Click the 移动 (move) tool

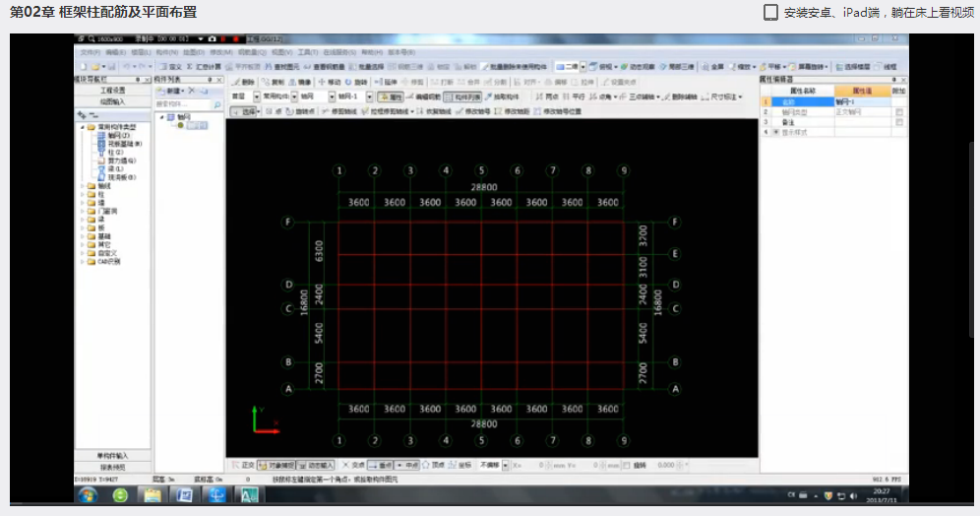coord(329,82)
